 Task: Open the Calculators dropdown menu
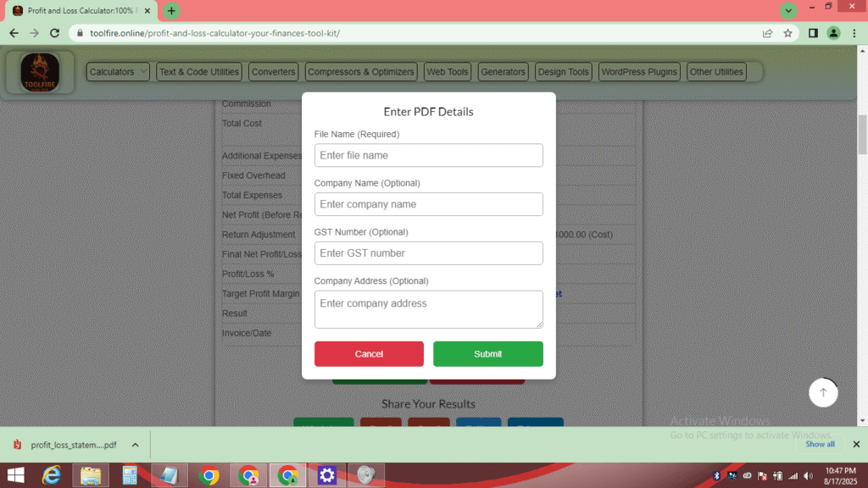pyautogui.click(x=117, y=72)
